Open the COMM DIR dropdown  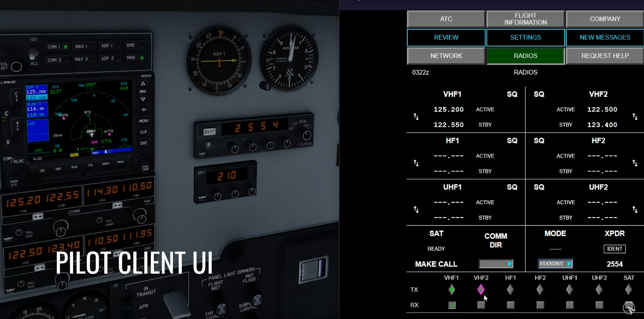(x=496, y=264)
